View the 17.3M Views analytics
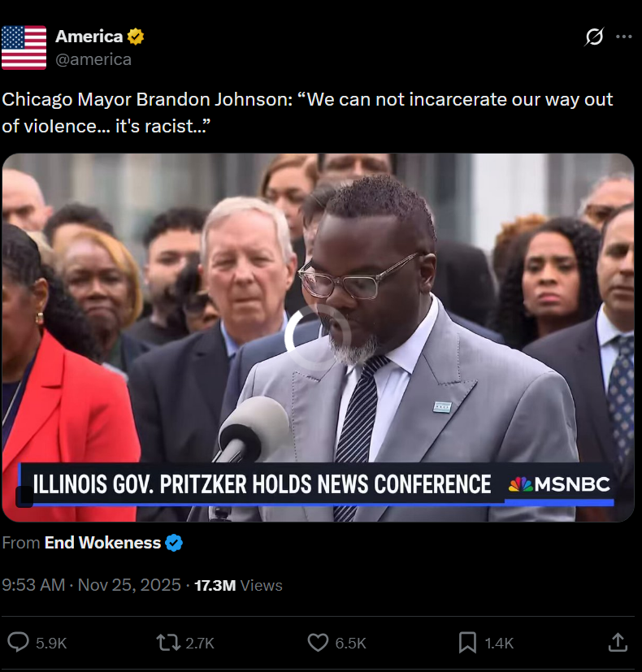Image resolution: width=642 pixels, height=672 pixels. coord(238,585)
